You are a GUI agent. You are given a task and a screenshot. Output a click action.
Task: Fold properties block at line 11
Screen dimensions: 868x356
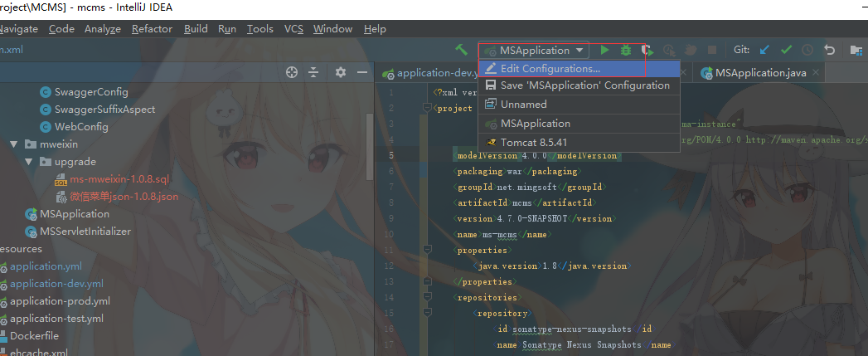click(426, 250)
